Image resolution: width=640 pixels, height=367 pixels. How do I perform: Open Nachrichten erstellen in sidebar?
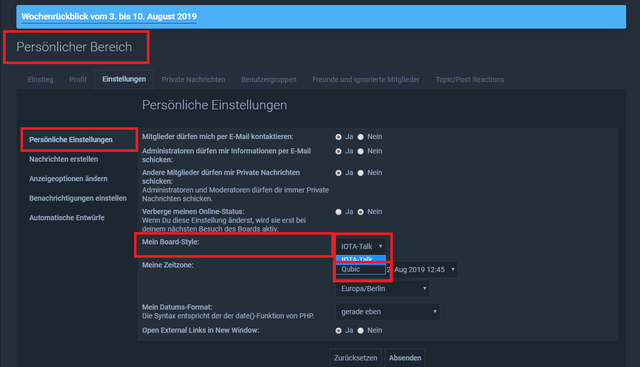coord(63,159)
